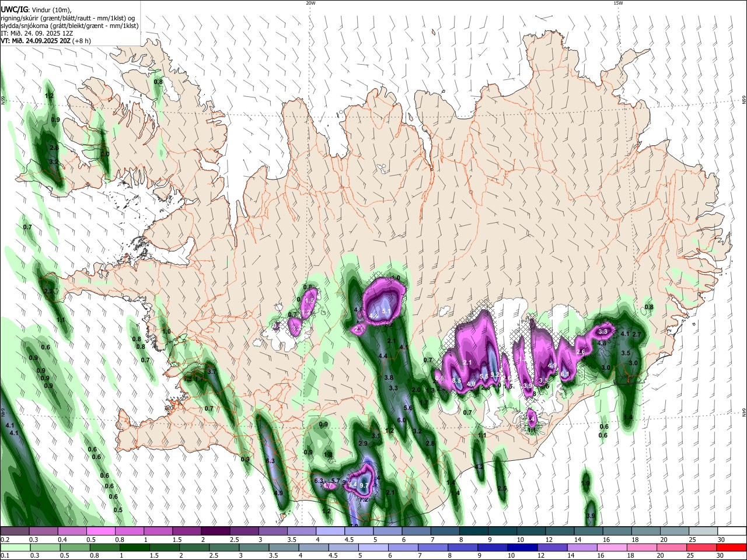
Task: Click the 7.2 precipitation value on the map
Action: point(363,500)
